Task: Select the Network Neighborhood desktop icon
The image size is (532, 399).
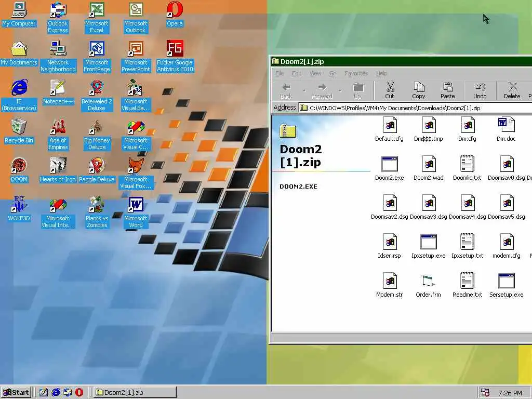Action: pos(58,56)
